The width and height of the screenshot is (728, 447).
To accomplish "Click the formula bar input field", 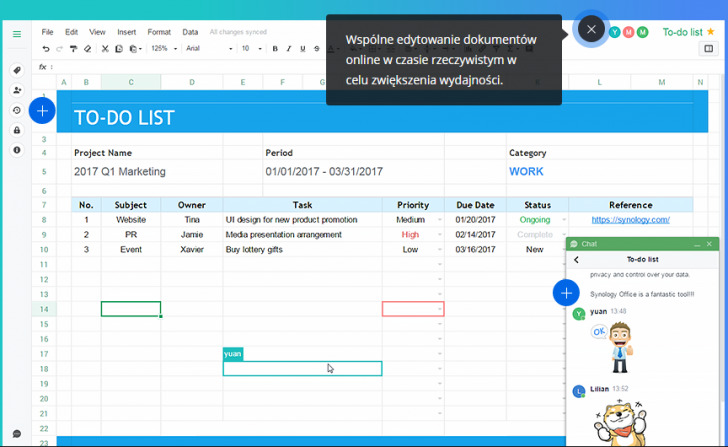I will (300, 67).
